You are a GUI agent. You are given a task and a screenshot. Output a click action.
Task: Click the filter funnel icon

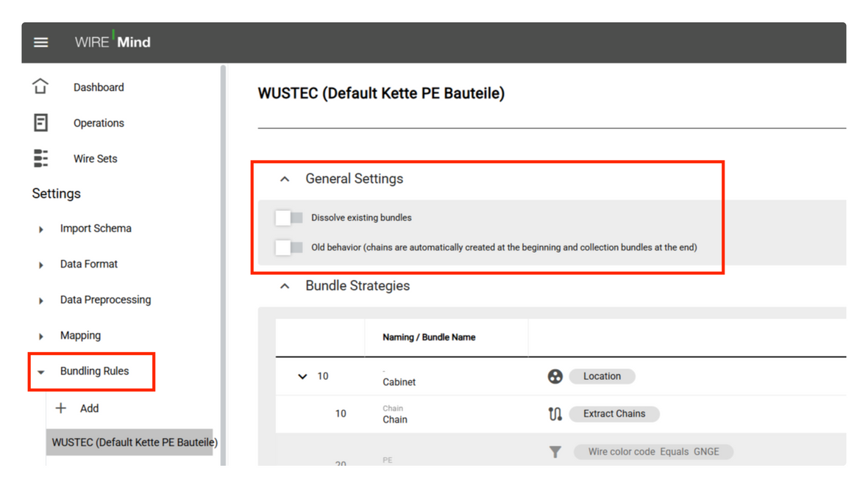click(x=555, y=452)
